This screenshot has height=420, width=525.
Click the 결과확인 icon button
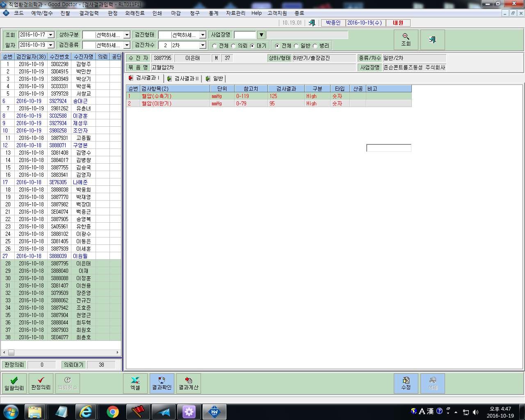[x=162, y=383]
